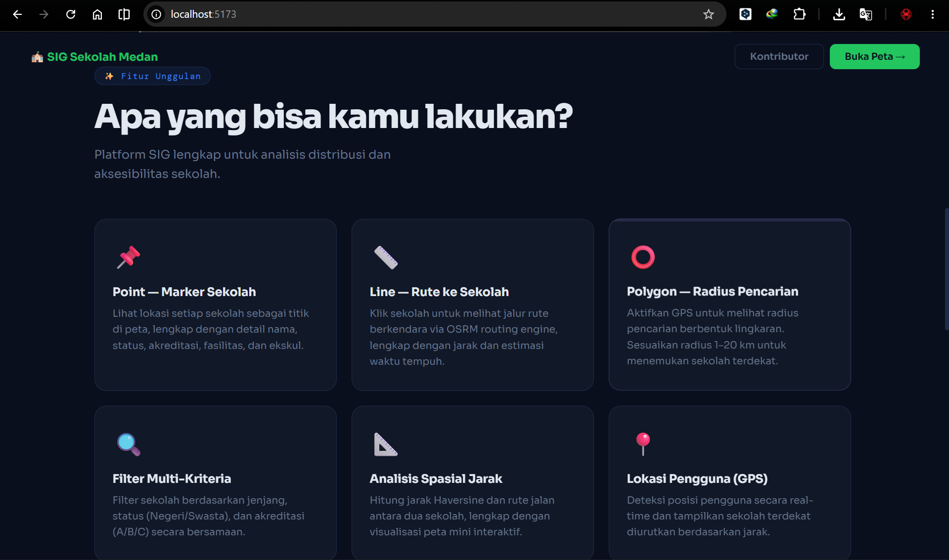Click the SIG Sekolah Medan logo

[x=95, y=57]
